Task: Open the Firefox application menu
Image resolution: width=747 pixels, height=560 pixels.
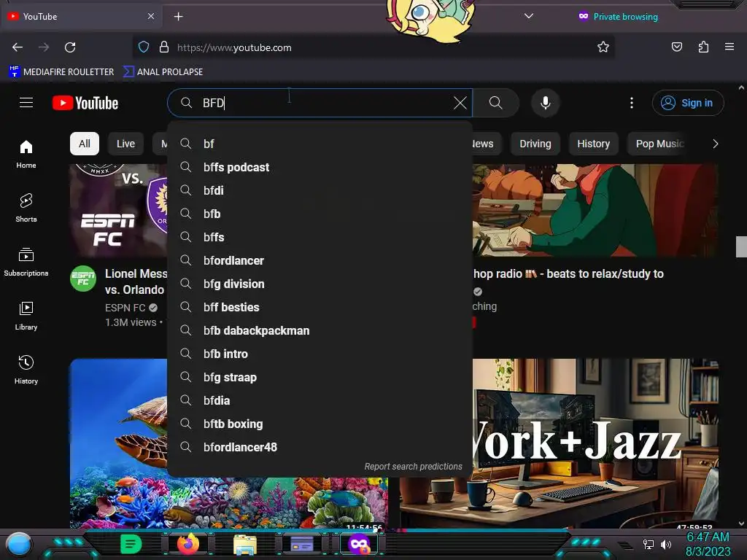Action: coord(729,47)
